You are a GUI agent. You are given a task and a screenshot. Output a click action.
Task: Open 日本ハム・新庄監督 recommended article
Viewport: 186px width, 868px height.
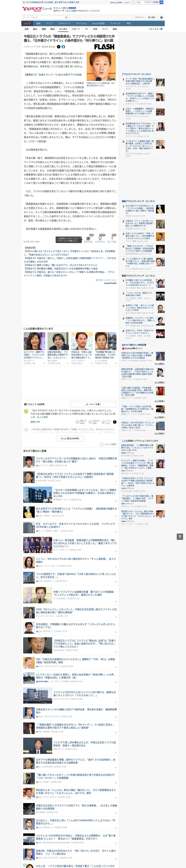pyautogui.click(x=85, y=543)
